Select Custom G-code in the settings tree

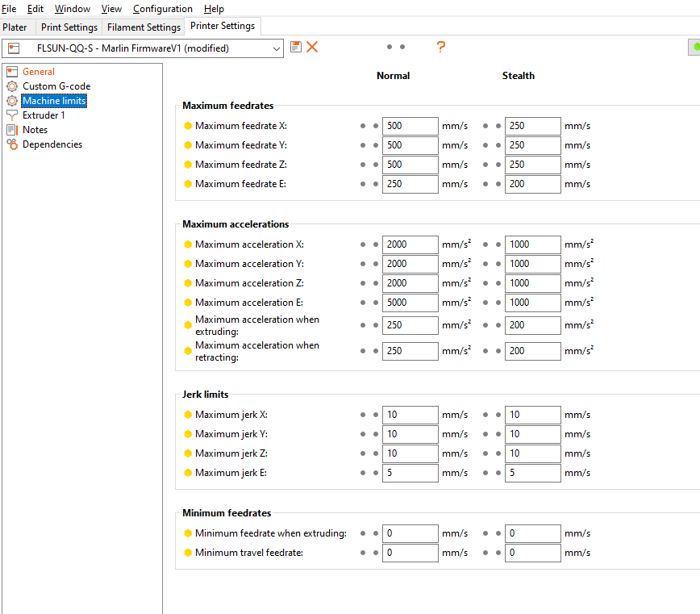[x=56, y=86]
